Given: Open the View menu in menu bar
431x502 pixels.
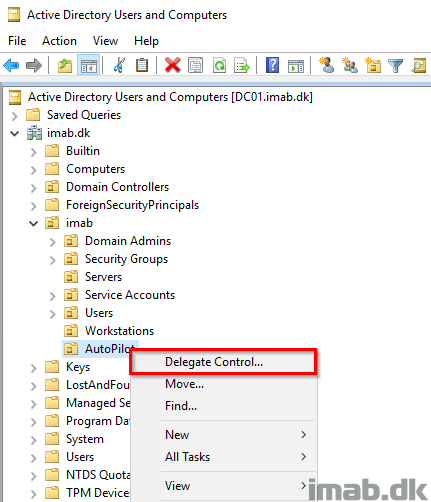Looking at the screenshot, I should tap(105, 41).
